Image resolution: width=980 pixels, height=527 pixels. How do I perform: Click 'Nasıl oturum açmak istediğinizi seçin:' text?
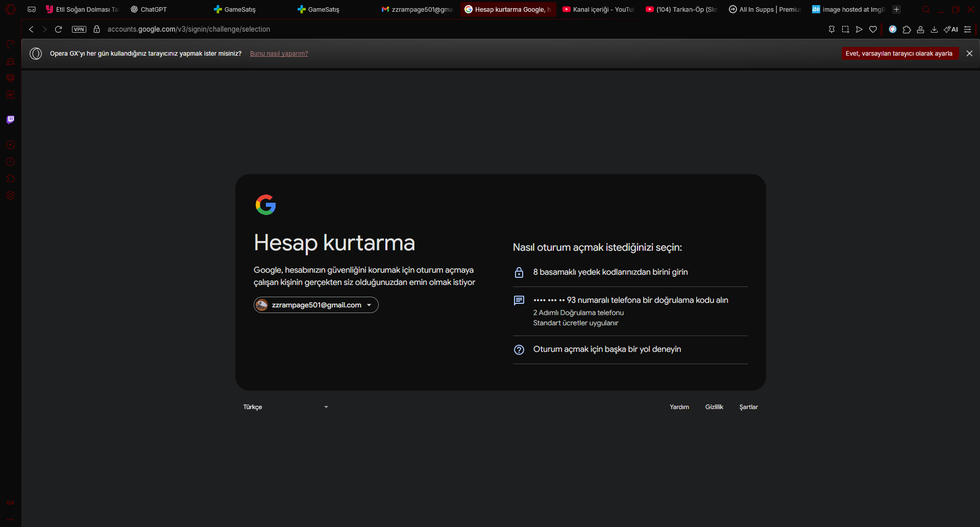pyautogui.click(x=597, y=248)
